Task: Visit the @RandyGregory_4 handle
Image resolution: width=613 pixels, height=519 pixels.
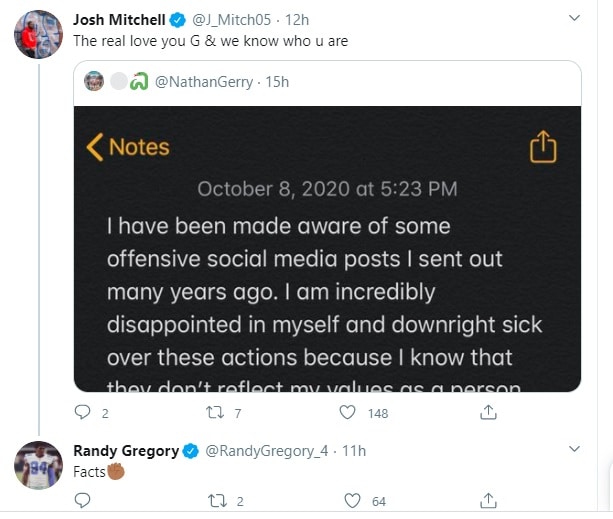Action: [x=267, y=451]
